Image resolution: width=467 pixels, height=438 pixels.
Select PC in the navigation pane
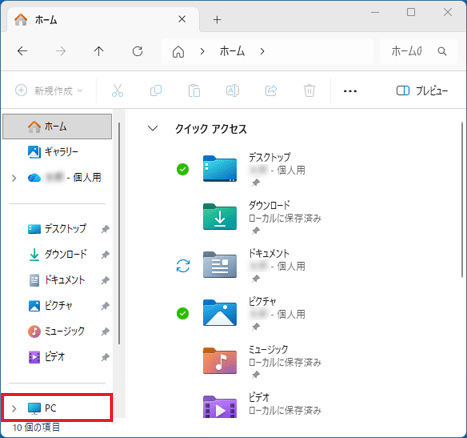tap(57, 408)
